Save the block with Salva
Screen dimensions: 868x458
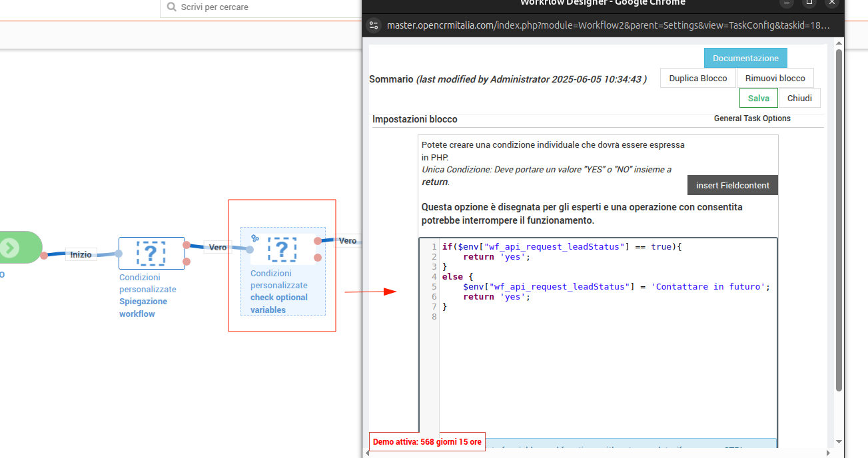tap(759, 98)
